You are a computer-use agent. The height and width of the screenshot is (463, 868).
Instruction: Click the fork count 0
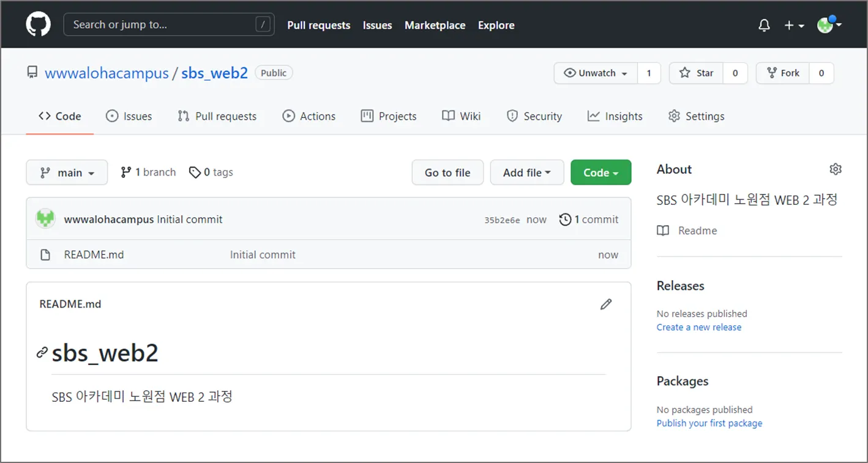click(821, 73)
